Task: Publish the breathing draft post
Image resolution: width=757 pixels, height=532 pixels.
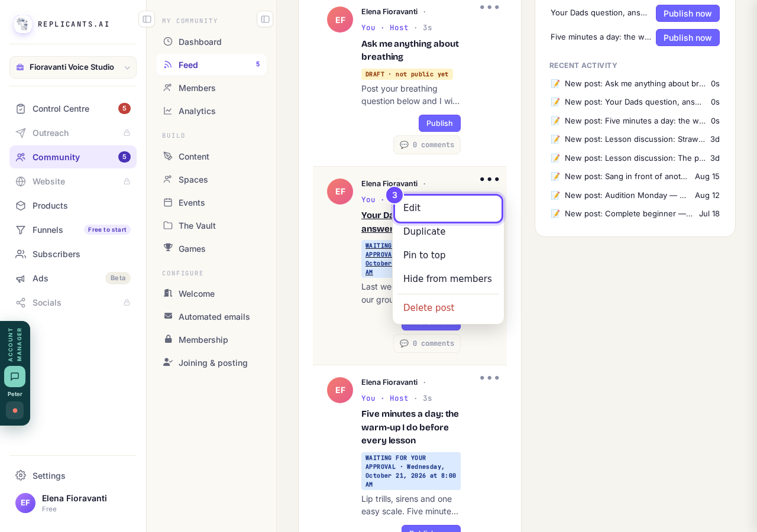Action: (439, 124)
